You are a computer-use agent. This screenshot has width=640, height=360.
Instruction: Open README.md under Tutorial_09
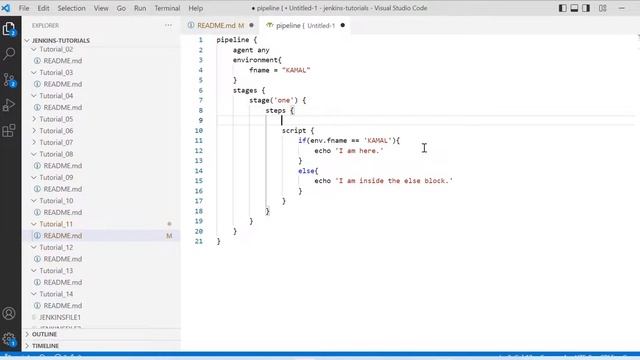pos(62,189)
